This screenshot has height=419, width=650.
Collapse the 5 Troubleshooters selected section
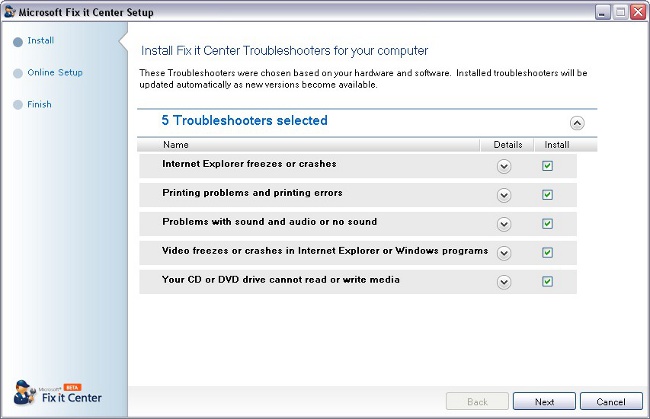pyautogui.click(x=577, y=122)
